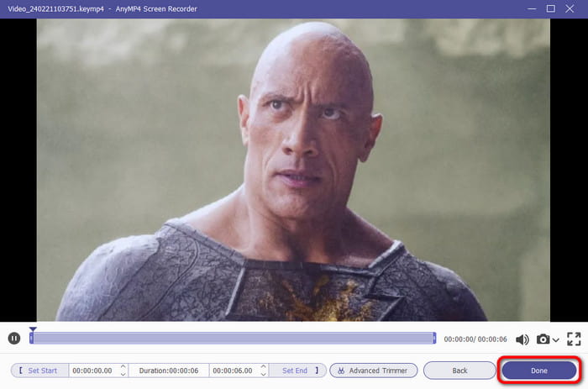
Task: Pause the video playback
Action: coord(14,339)
